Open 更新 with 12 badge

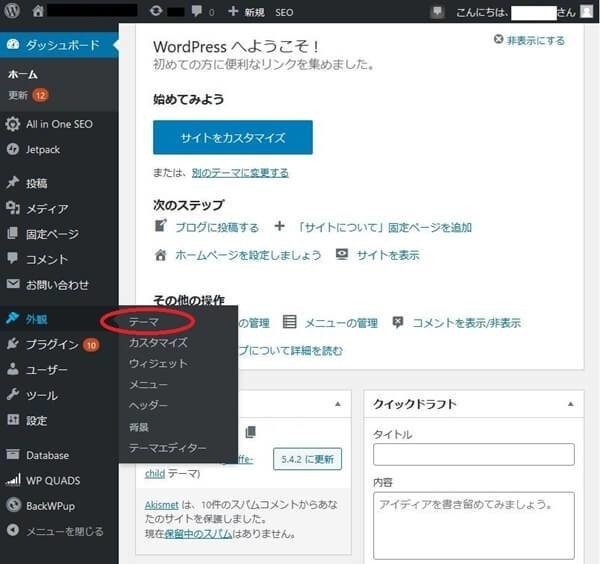(x=28, y=95)
